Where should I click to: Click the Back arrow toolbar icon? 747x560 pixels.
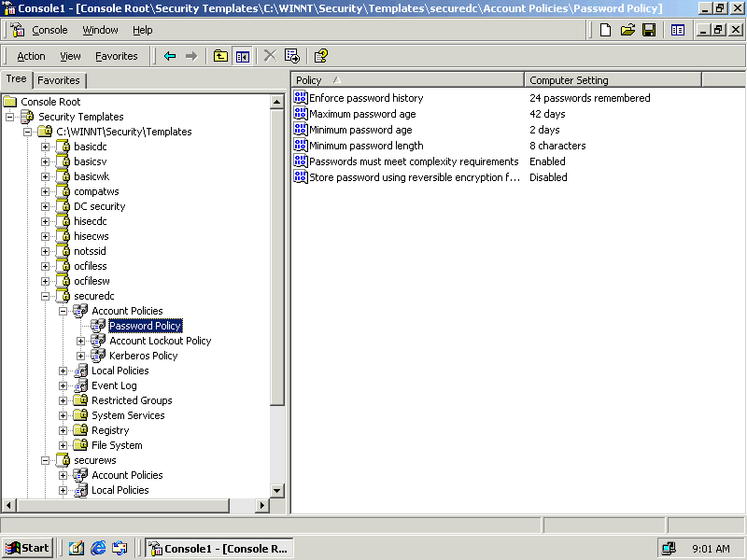[169, 56]
